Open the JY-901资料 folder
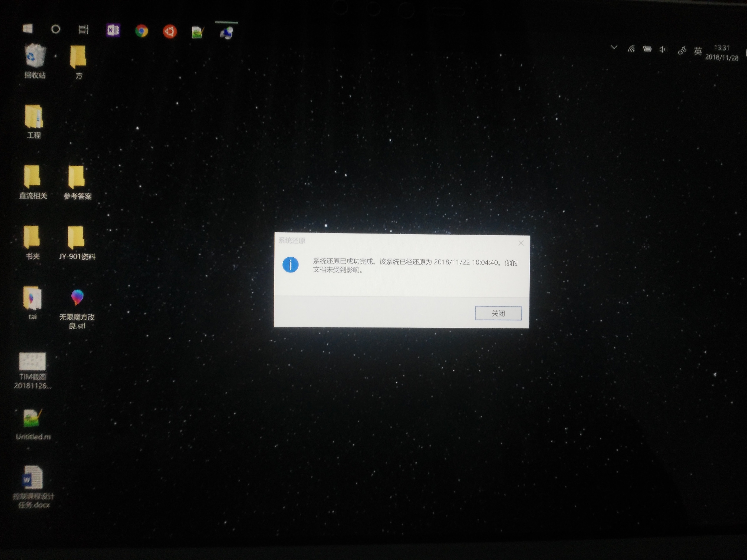 coord(76,237)
